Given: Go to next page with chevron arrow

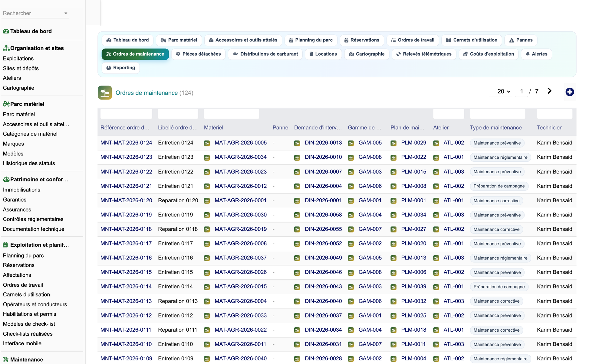Looking at the screenshot, I should (549, 91).
